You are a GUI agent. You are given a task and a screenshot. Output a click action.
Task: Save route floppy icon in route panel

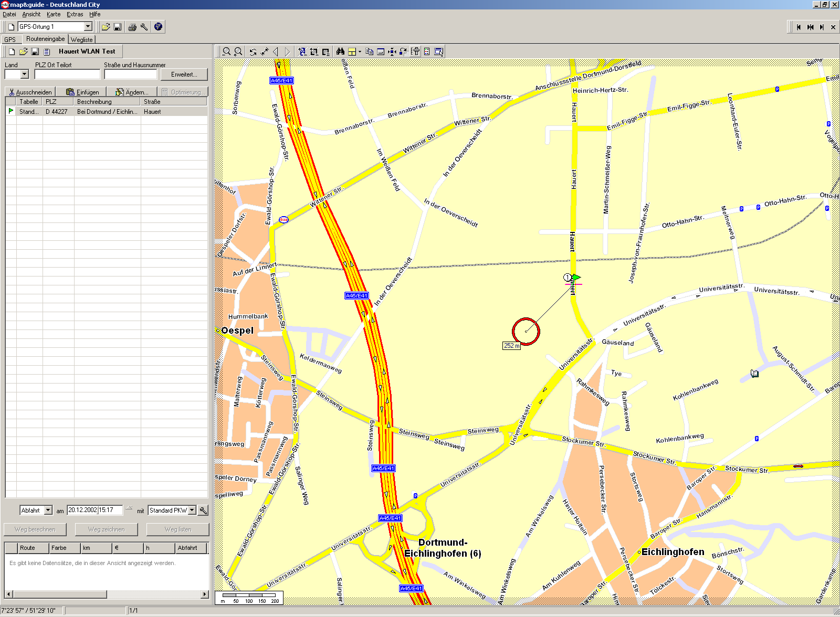click(x=35, y=51)
